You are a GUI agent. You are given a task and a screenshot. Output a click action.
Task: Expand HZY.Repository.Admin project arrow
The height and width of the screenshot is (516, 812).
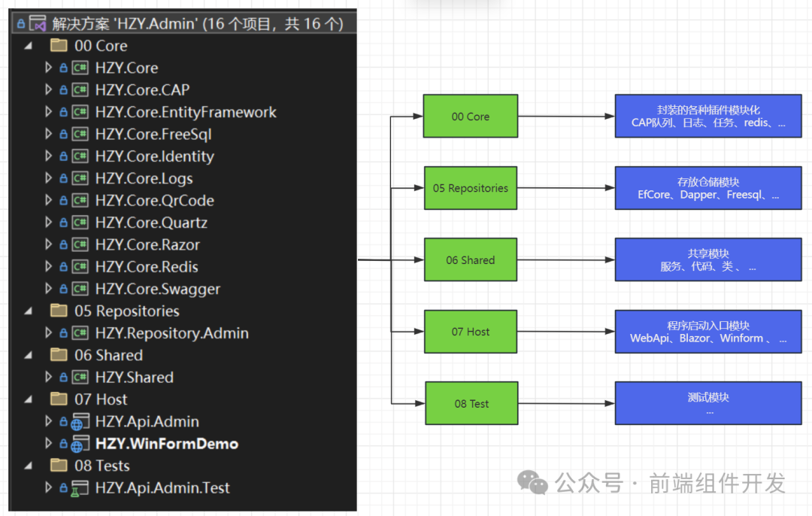pyautogui.click(x=48, y=333)
